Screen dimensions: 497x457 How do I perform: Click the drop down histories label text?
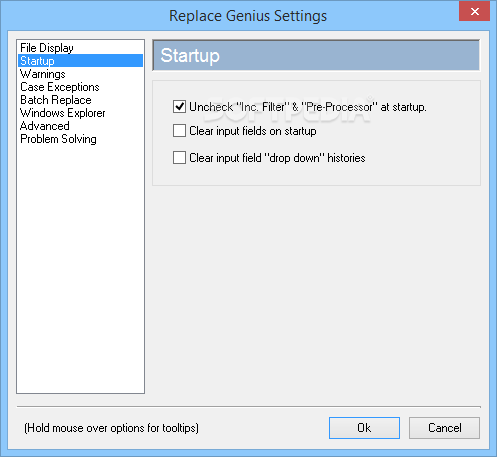[277, 158]
